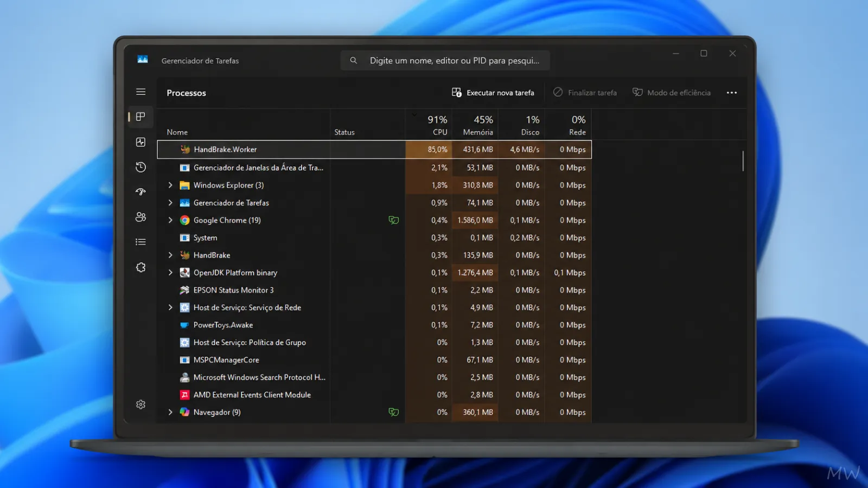Select the MSPCManagerCore process row

[x=374, y=360]
